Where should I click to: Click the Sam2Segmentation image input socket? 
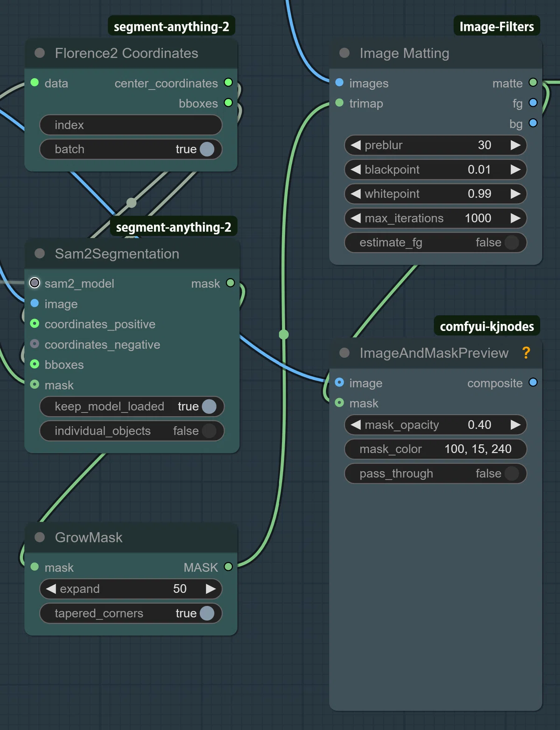(x=35, y=303)
